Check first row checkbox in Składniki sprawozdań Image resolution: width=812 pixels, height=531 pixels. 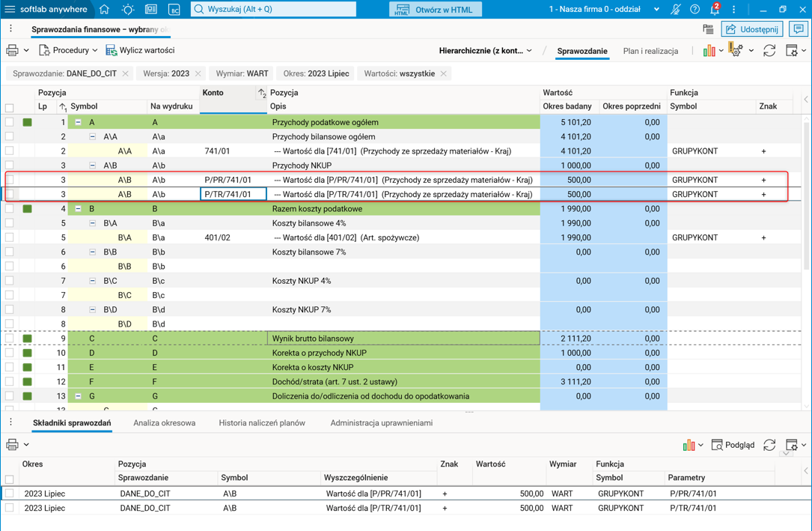point(10,493)
